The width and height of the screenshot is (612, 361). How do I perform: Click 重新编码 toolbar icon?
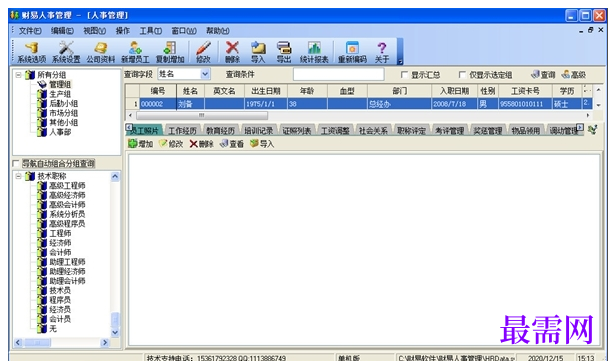[x=352, y=52]
